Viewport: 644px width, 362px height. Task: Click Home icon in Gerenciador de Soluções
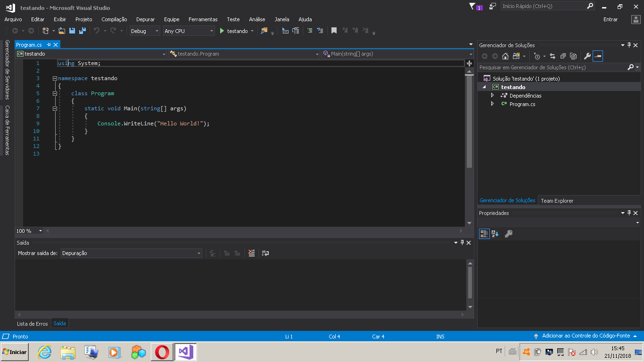505,56
